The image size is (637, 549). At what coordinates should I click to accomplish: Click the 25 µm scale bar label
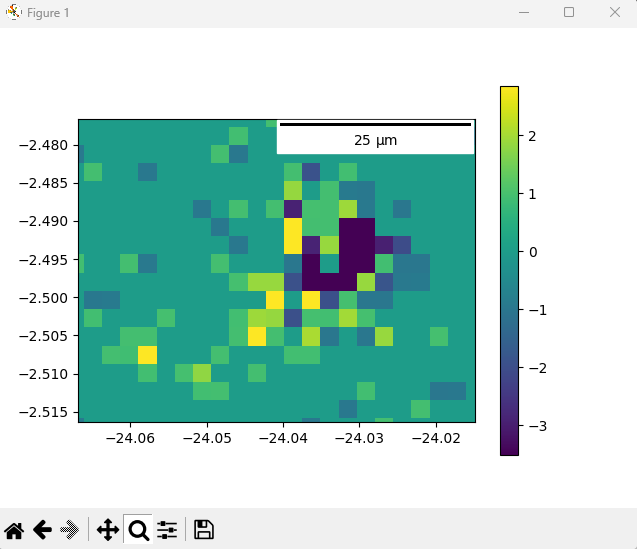tap(375, 141)
